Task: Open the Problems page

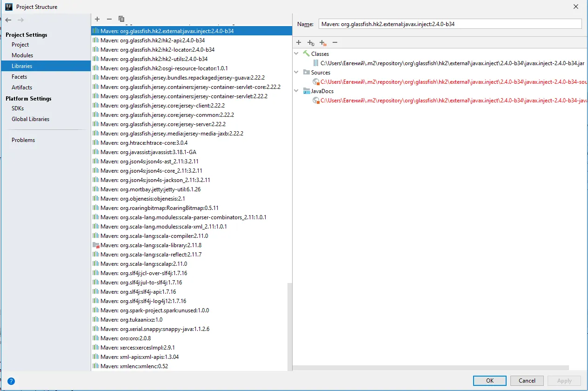Action: [23, 140]
